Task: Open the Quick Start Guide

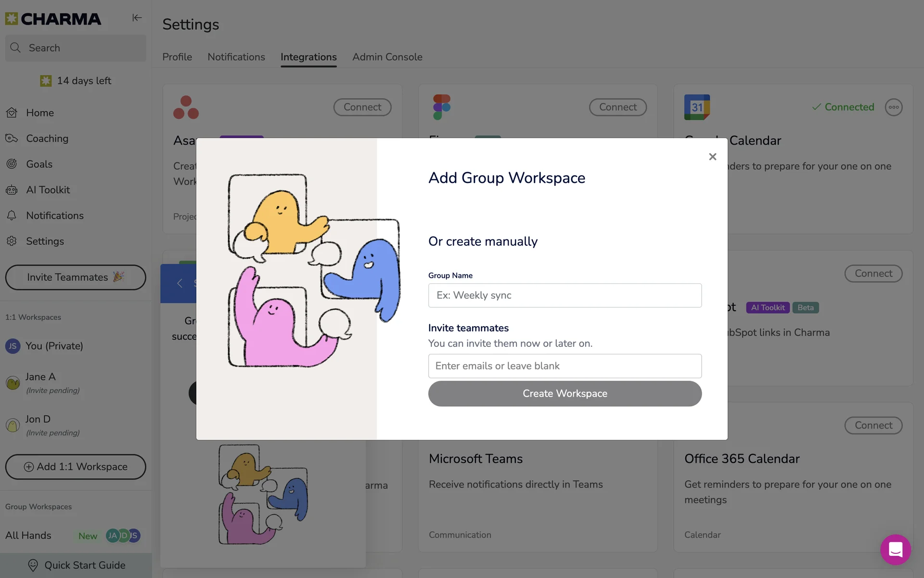Action: coord(77,565)
